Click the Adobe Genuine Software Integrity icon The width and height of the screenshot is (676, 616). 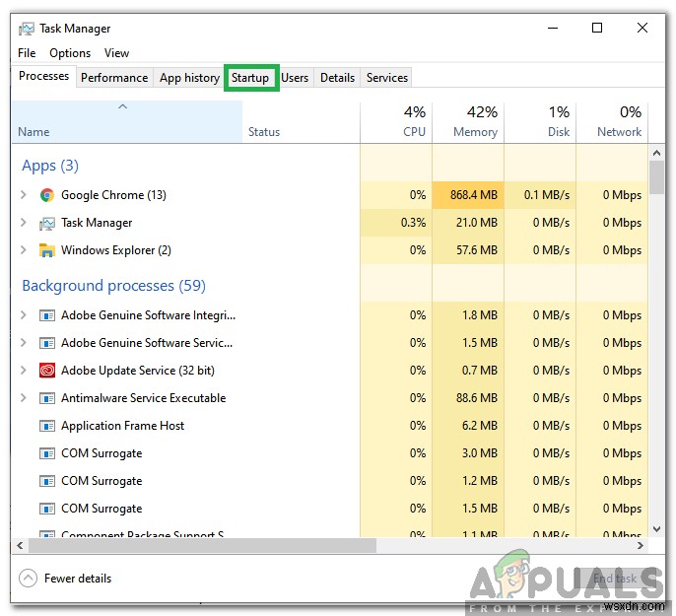[x=47, y=315]
